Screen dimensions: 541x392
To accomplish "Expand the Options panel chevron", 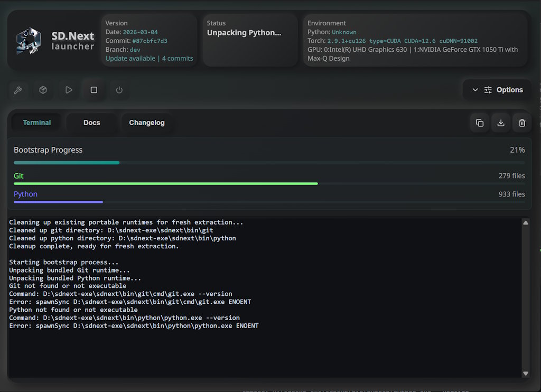I will click(x=474, y=90).
